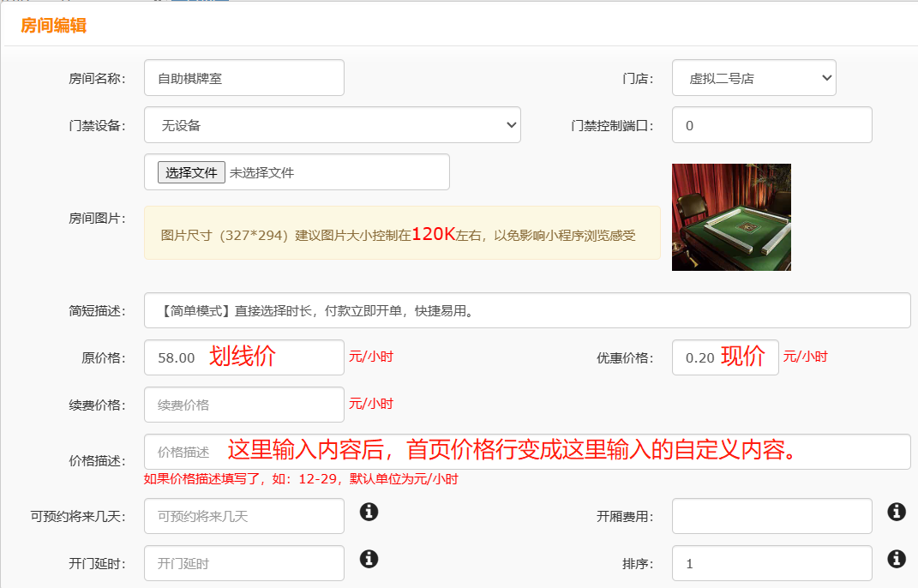Click the 未选择文件 text

pos(261,173)
